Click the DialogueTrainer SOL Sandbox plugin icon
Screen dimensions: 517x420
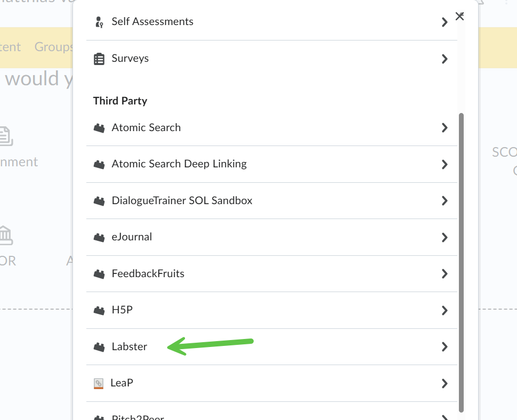pyautogui.click(x=99, y=201)
